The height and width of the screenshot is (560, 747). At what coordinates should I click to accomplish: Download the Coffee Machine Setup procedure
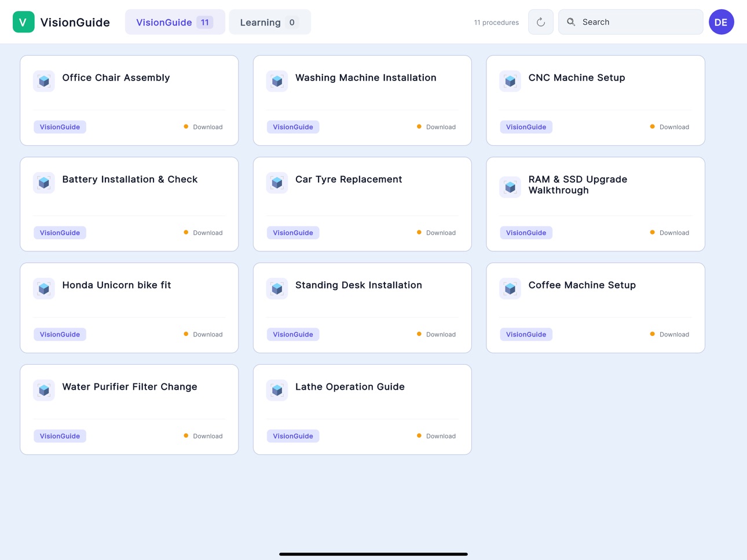[669, 334]
